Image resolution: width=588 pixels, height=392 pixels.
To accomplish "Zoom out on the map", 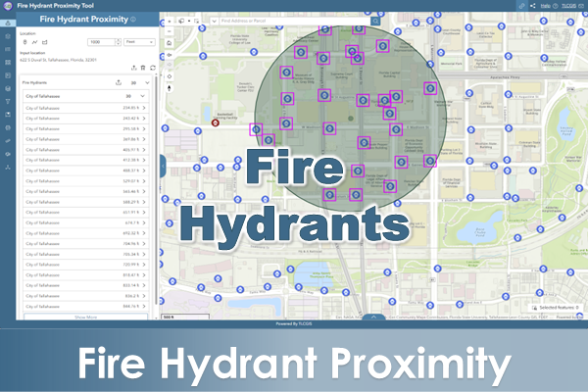I will (x=170, y=31).
